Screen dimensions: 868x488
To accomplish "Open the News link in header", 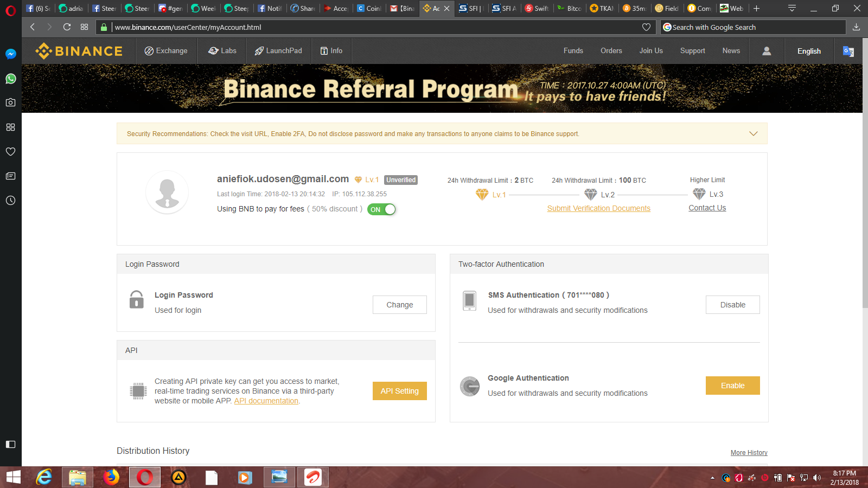I will point(731,51).
